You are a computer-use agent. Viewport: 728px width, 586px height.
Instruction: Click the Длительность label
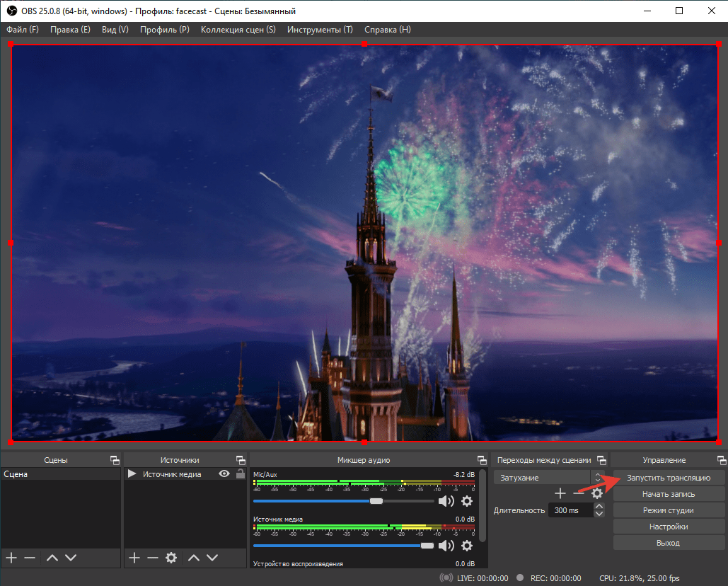pyautogui.click(x=519, y=510)
